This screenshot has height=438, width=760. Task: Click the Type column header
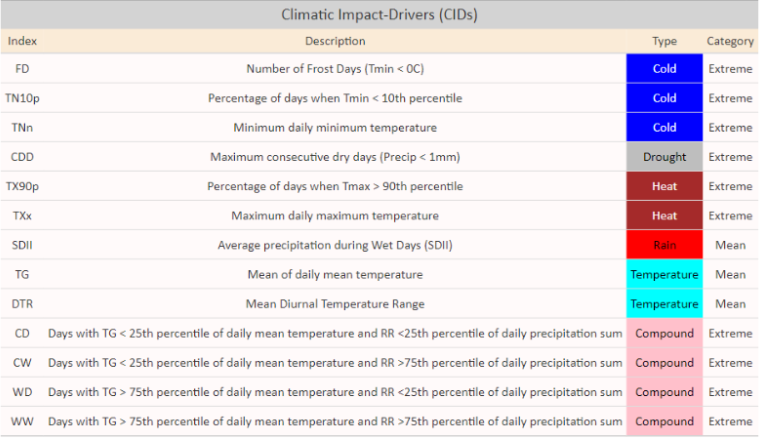click(665, 41)
